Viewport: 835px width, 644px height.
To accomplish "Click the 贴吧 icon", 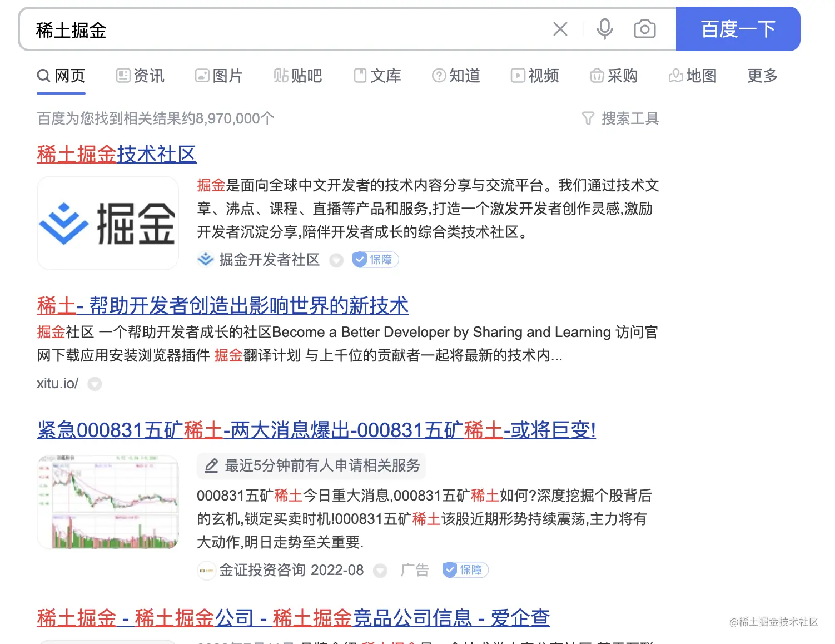I will coord(281,75).
